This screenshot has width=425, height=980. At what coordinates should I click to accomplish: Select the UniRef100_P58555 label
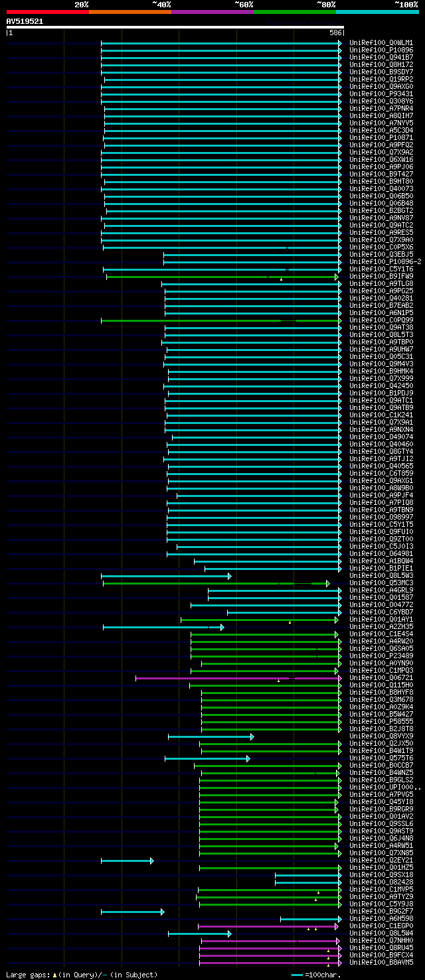381,722
